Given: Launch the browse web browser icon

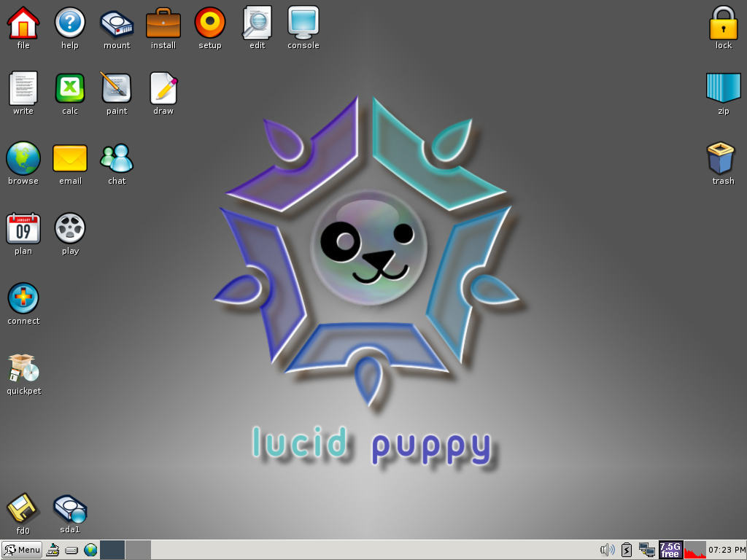Looking at the screenshot, I should [23, 158].
